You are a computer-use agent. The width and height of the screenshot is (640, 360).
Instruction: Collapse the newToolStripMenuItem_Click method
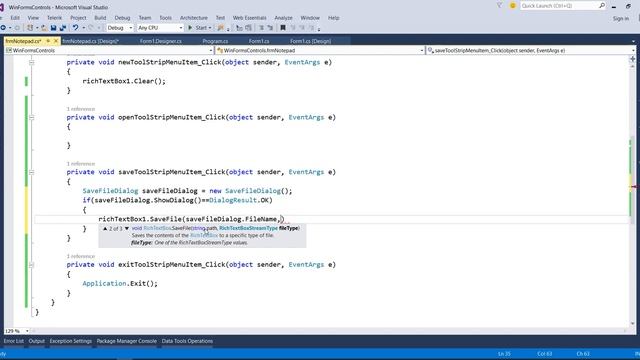coord(31,62)
